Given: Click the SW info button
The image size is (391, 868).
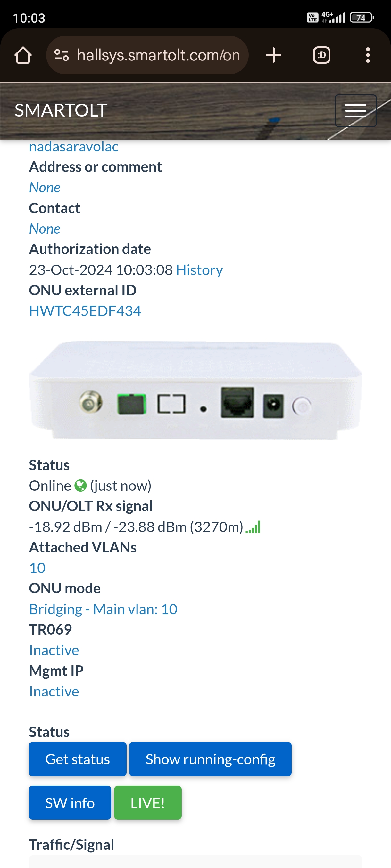Looking at the screenshot, I should point(70,803).
